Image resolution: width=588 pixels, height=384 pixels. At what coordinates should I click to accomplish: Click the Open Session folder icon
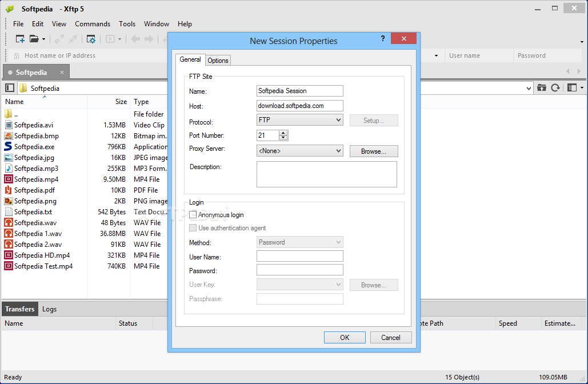pyautogui.click(x=34, y=39)
